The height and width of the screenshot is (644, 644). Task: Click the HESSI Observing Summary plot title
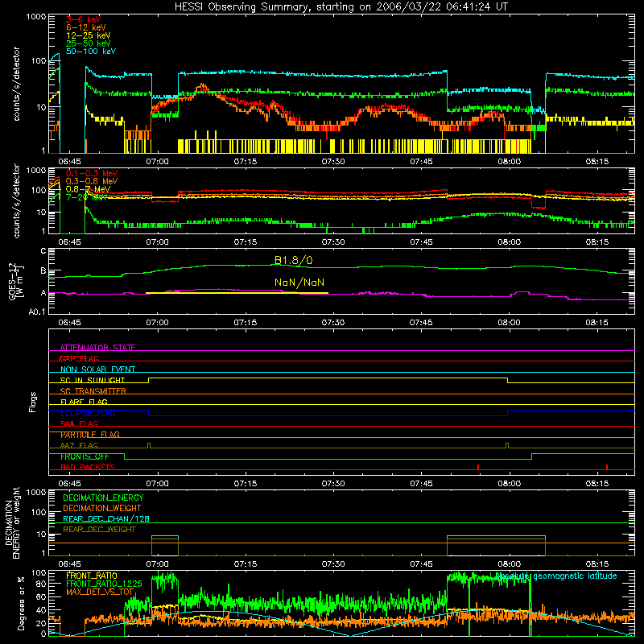(x=341, y=6)
